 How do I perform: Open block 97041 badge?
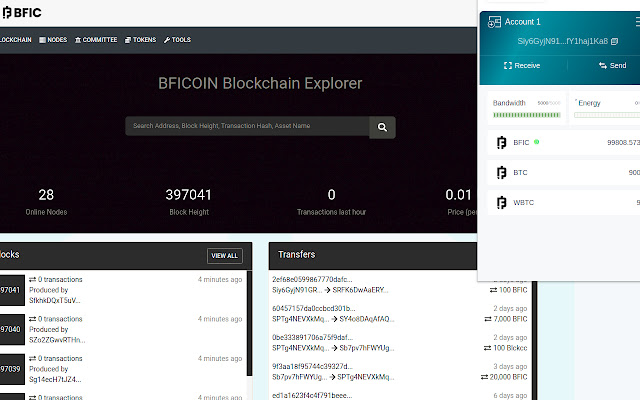(12, 290)
